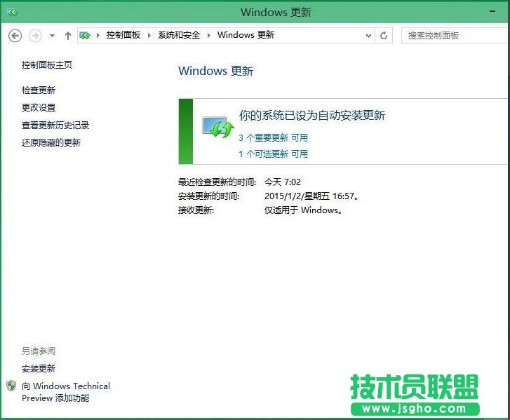Click the 安装更新 link under 另请参阅
This screenshot has width=510, height=420.
[39, 369]
